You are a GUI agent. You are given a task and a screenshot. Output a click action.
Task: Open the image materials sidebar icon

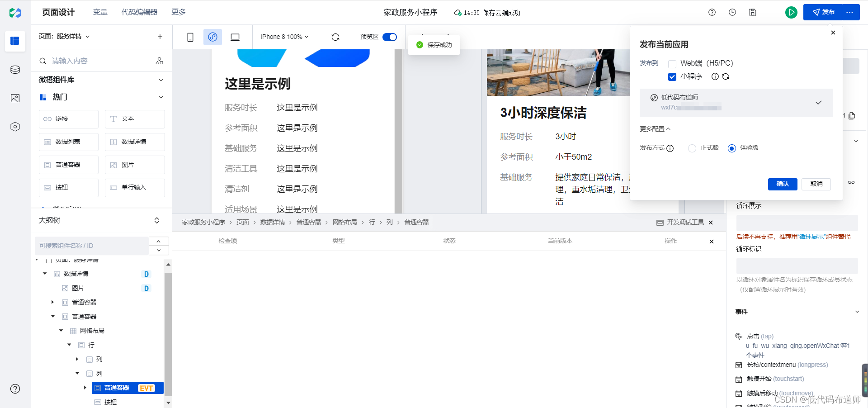15,98
